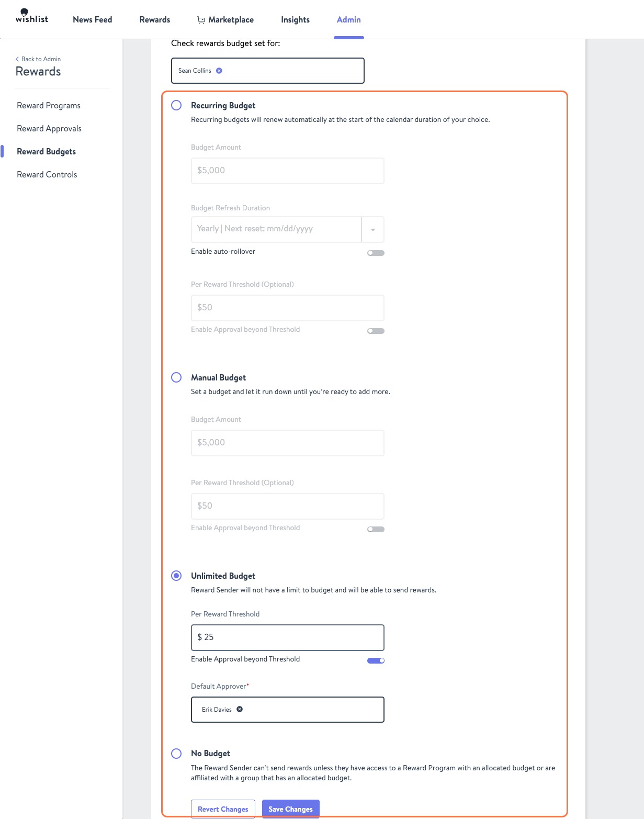The width and height of the screenshot is (644, 819).
Task: Click the Per Reward Threshold $25 field
Action: pyautogui.click(x=287, y=637)
